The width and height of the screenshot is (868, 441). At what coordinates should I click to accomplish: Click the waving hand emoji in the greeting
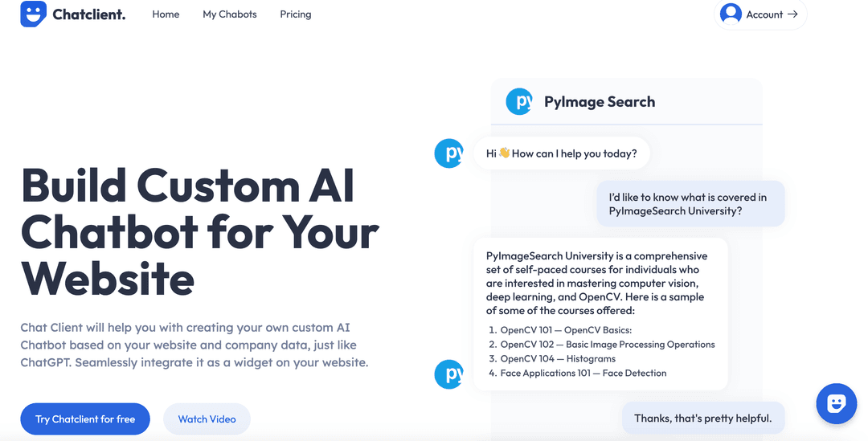[505, 153]
